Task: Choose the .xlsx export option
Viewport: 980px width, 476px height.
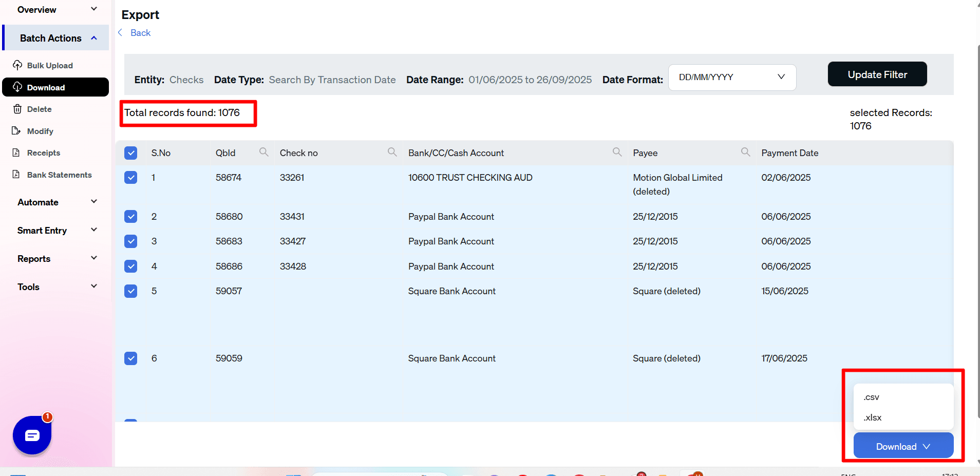Action: point(873,417)
